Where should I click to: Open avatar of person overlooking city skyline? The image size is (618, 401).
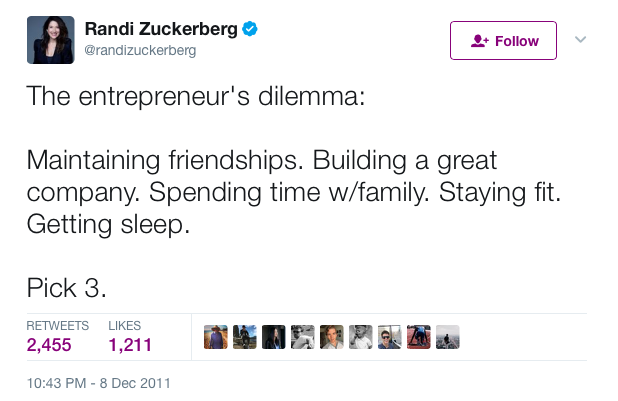(x=448, y=337)
